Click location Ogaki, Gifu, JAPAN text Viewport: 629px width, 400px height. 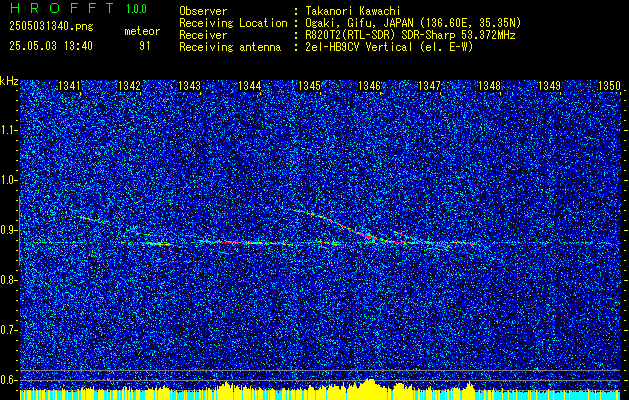click(413, 23)
